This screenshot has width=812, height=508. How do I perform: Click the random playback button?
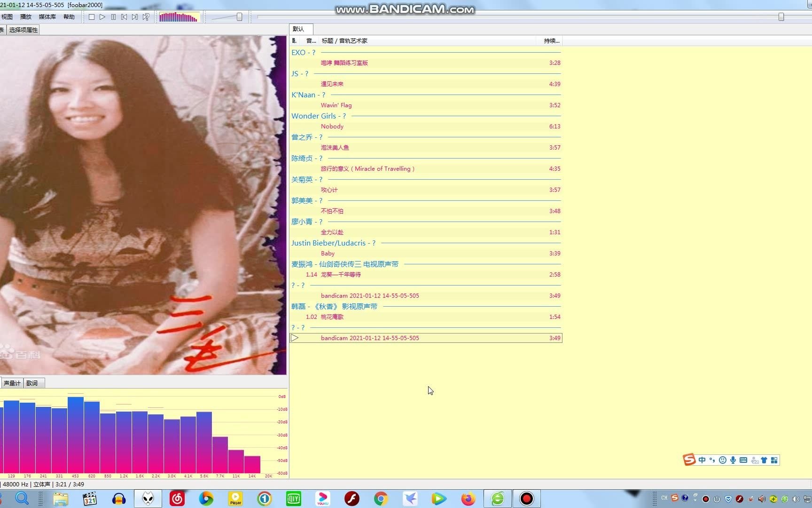146,17
